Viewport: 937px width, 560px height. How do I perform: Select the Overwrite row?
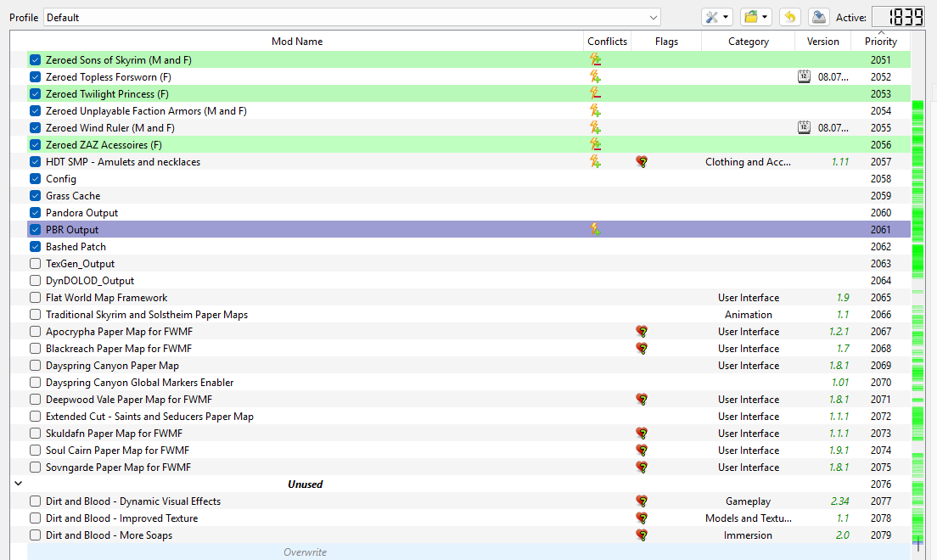pyautogui.click(x=468, y=552)
